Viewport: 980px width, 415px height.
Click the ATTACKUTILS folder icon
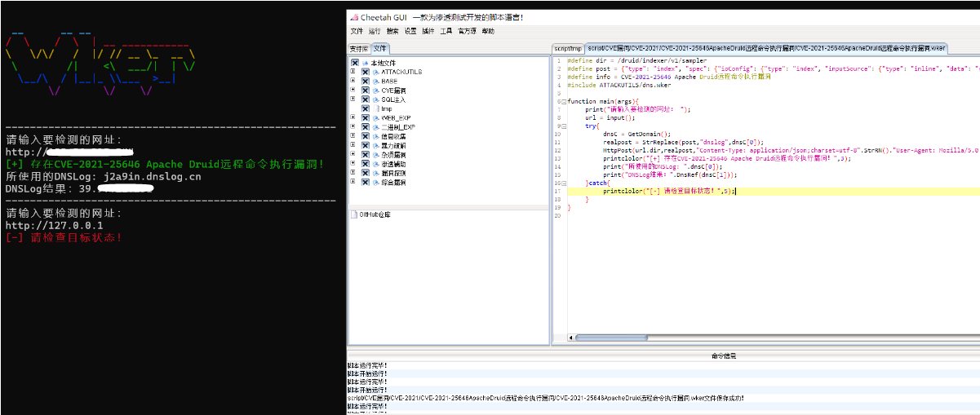(376, 72)
